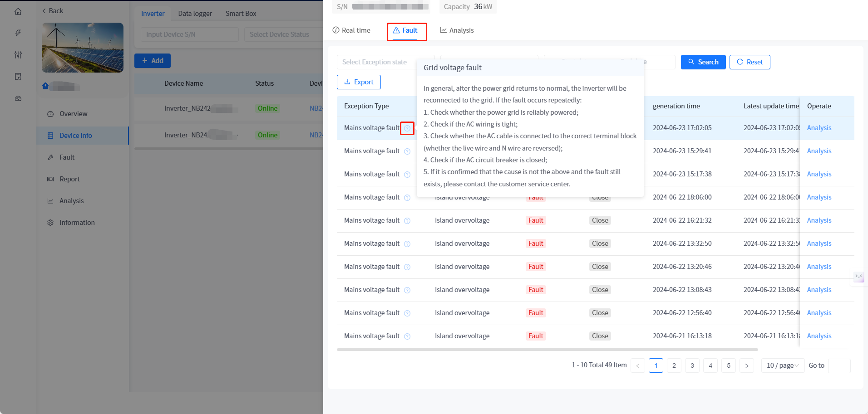Go to page 3 of fault list
868x414 pixels.
pos(692,365)
